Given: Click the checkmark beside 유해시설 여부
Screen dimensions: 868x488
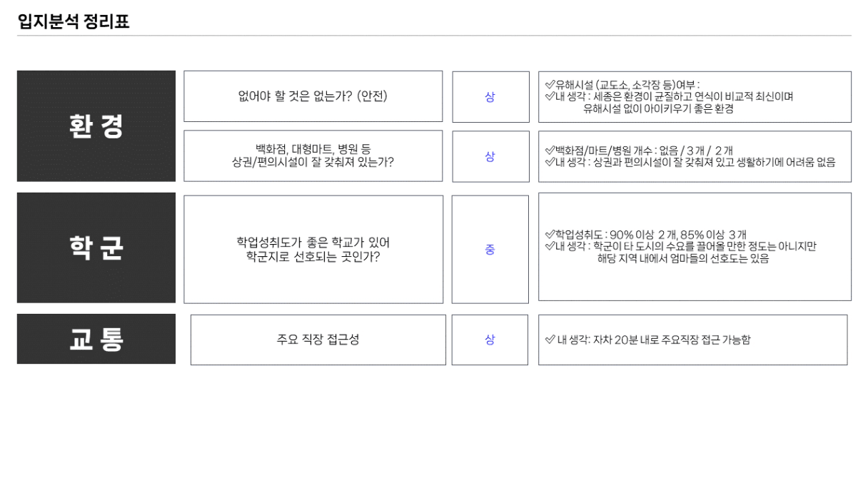Looking at the screenshot, I should [550, 84].
